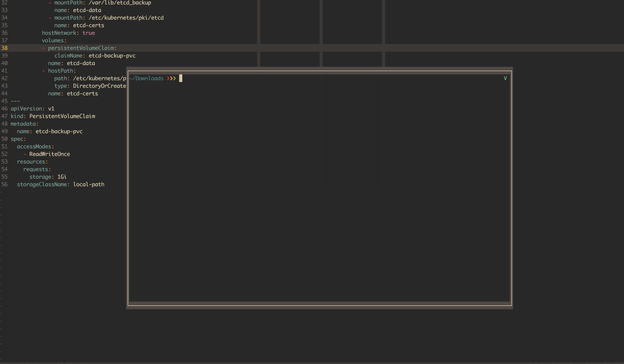Select the "DirectoryOrCreate" hostPath type value
The image size is (624, 364).
click(99, 86)
